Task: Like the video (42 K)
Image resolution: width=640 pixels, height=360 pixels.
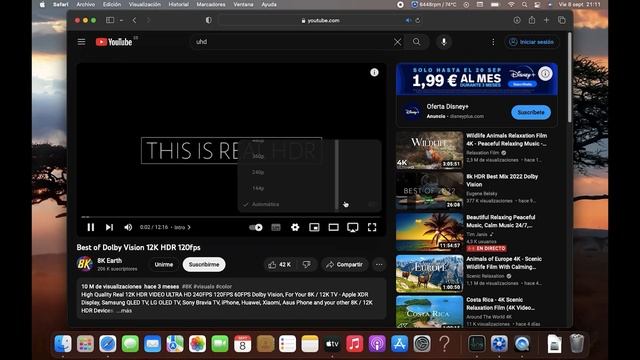Action: coord(279,264)
